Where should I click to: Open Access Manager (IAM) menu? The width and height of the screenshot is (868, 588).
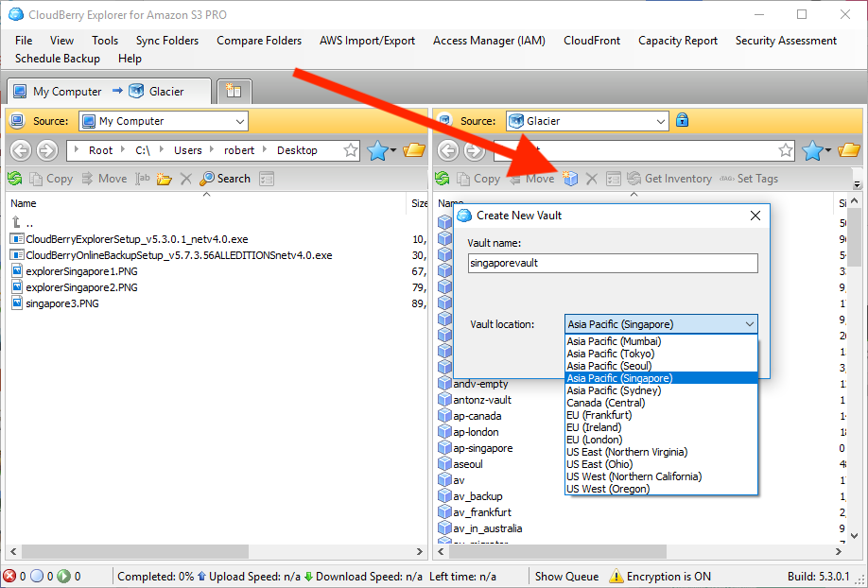point(489,41)
